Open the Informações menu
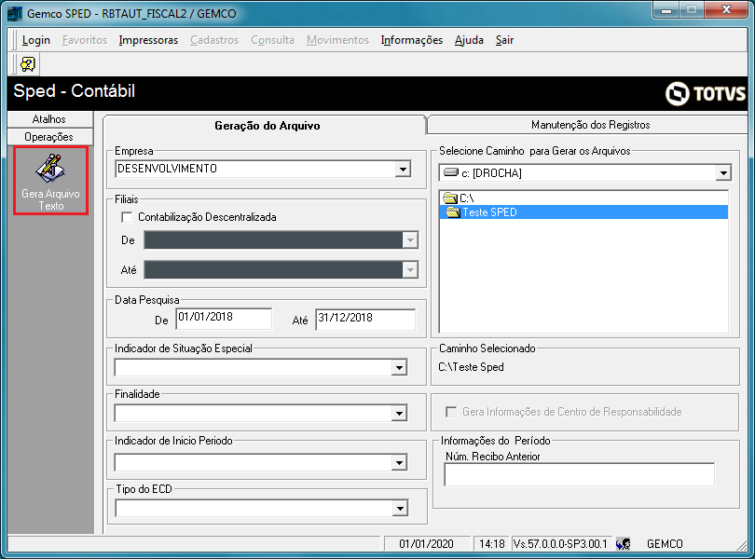The height and width of the screenshot is (560, 755). 412,40
